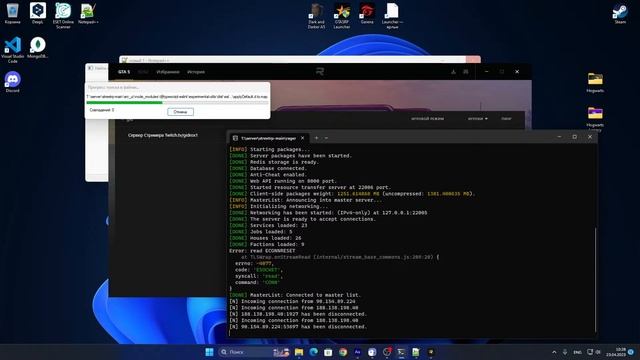640x360 pixels.
Task: Open Notepad++ from the taskbar
Action: 416,352
